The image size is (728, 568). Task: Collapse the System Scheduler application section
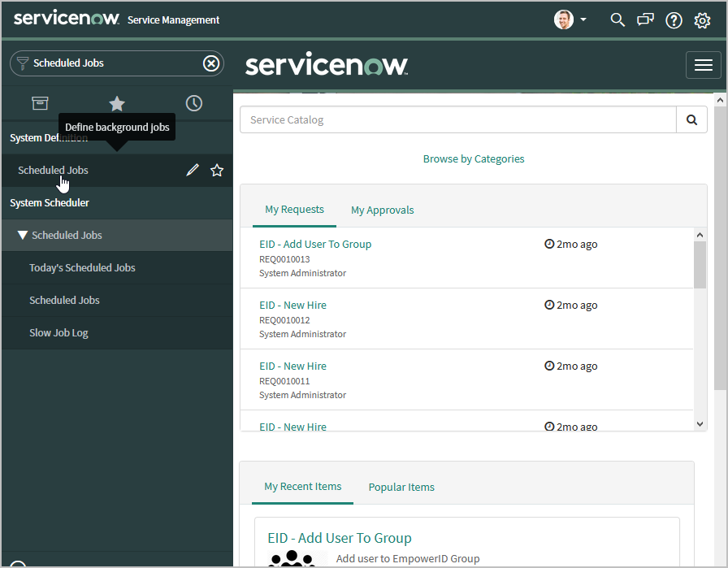tap(50, 202)
